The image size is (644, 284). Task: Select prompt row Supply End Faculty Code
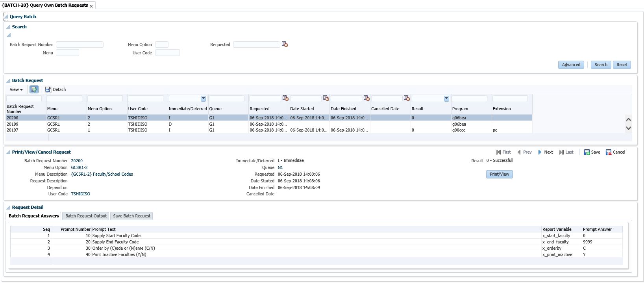(x=316, y=242)
